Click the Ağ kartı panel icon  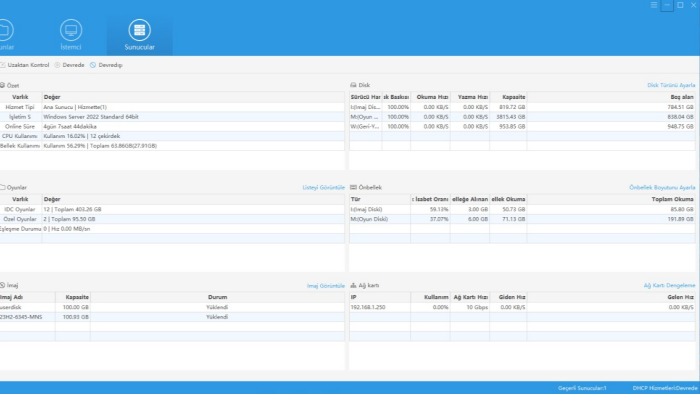[353, 285]
